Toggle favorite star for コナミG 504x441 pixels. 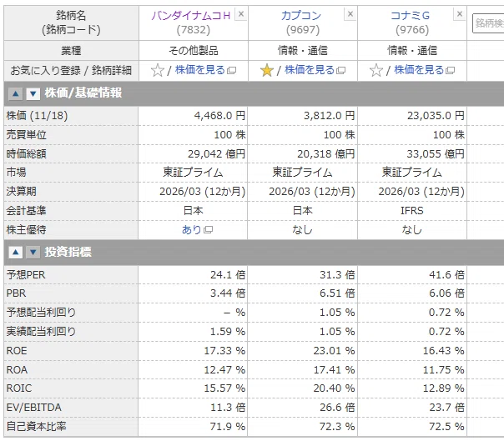point(376,70)
